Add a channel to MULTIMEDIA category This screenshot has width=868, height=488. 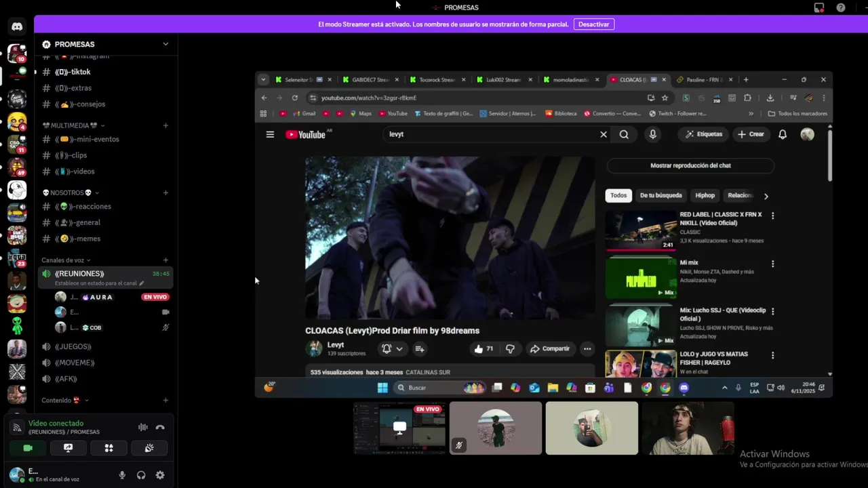click(x=165, y=125)
